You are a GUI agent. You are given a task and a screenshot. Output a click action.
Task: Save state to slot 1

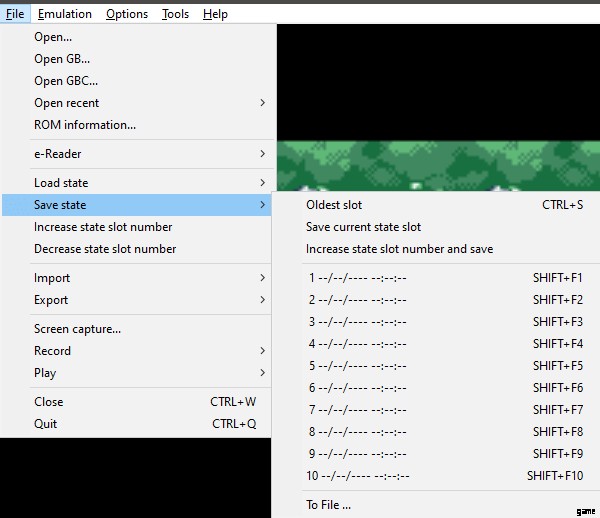[x=357, y=278]
